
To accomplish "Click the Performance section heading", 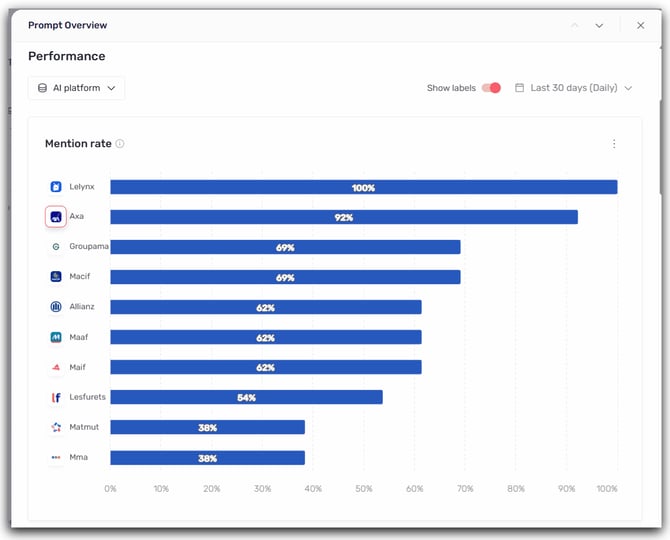I will click(x=67, y=56).
